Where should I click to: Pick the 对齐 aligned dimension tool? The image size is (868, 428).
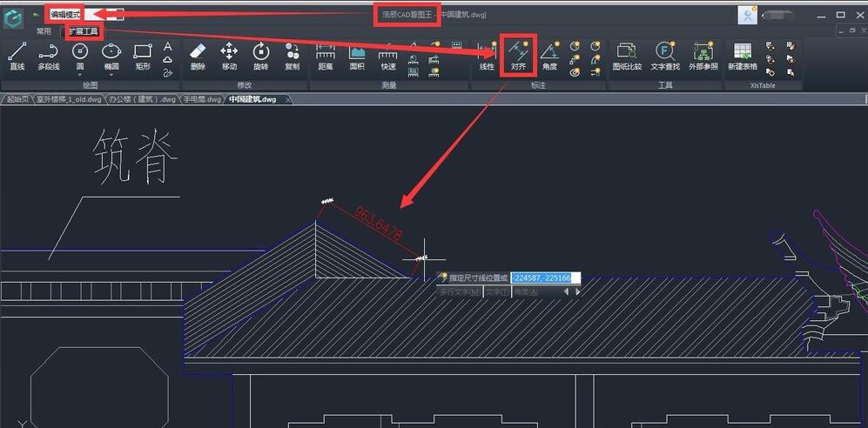tap(518, 56)
